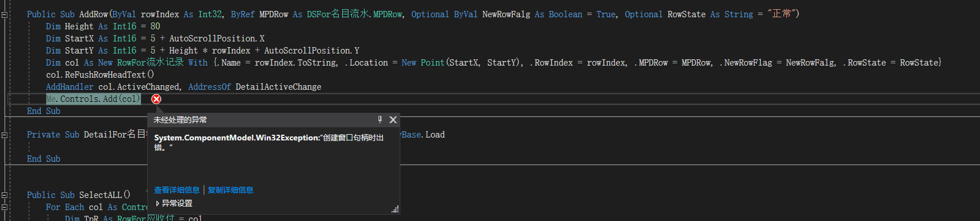
Task: Collapse the AddRow sub outline
Action: (5, 14)
